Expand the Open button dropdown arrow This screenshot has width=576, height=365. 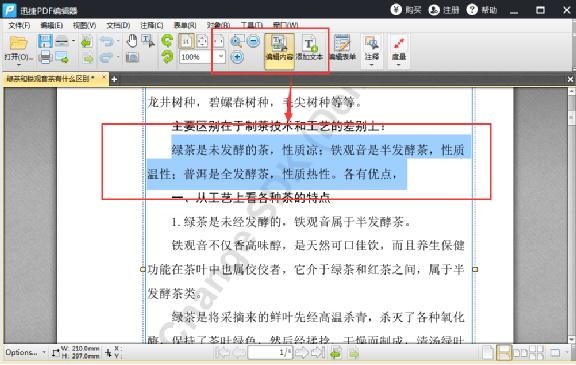tap(18, 65)
